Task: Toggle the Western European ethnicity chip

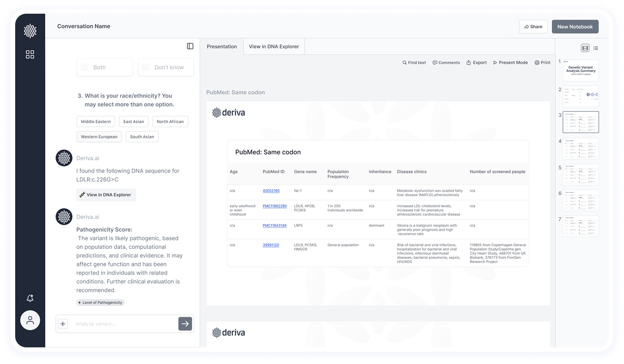Action: pos(99,137)
